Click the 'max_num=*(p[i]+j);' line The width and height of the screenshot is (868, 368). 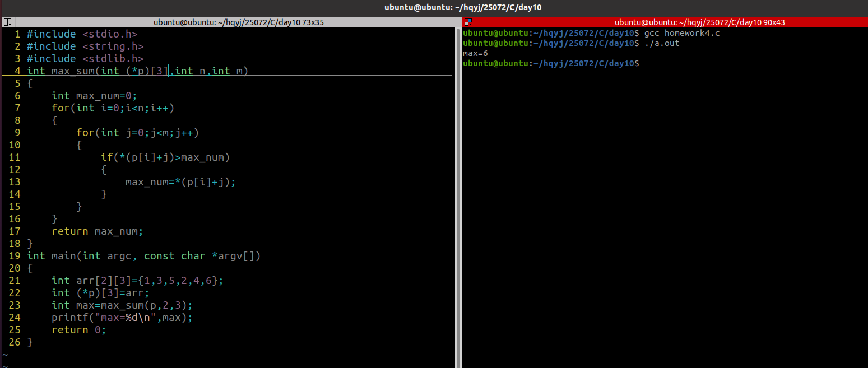click(180, 182)
